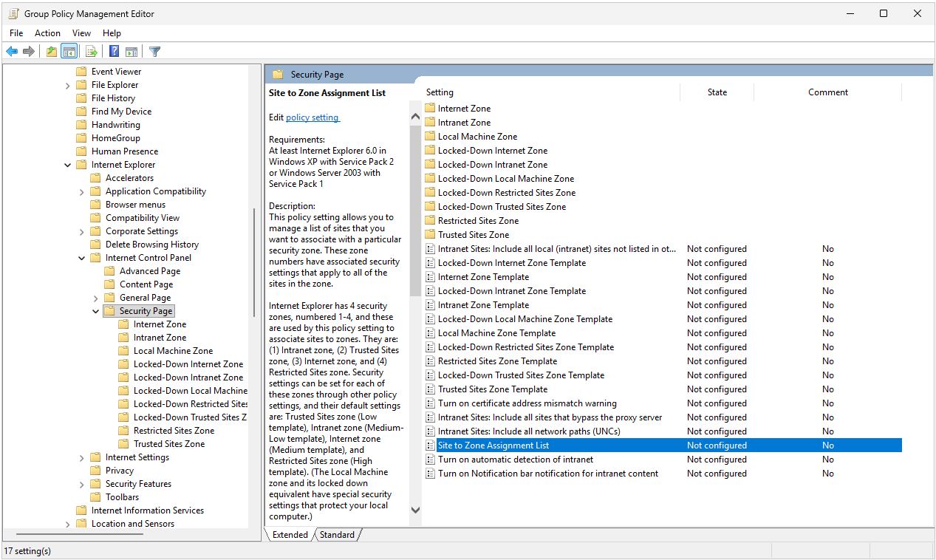Click folder icon of Trusted Sites Zone setting
This screenshot has width=936, height=560.
pos(431,235)
